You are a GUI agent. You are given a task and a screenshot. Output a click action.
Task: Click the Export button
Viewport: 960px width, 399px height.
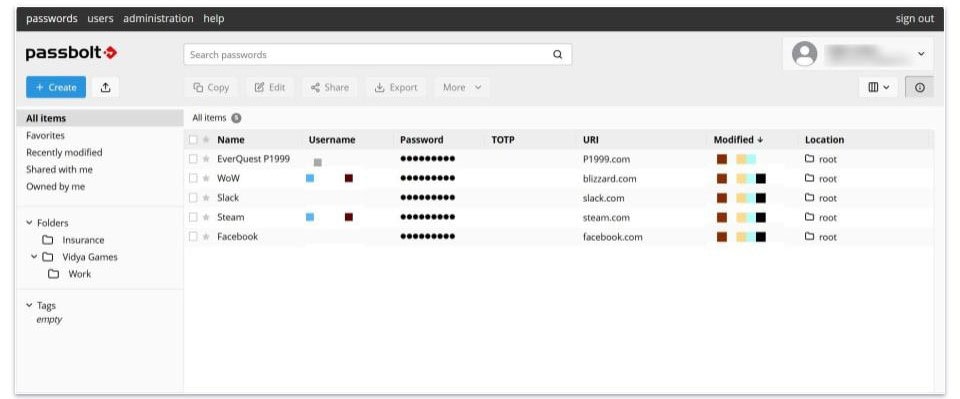point(396,88)
